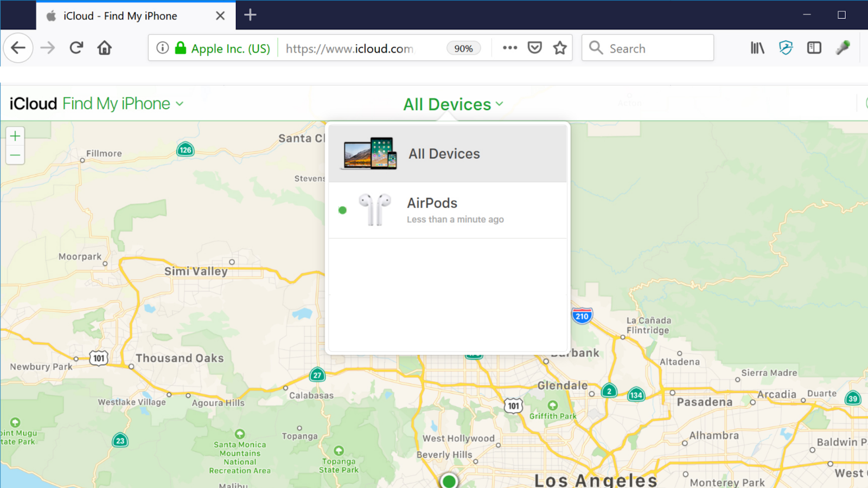Open the browser home page
868x488 pixels.
click(105, 48)
